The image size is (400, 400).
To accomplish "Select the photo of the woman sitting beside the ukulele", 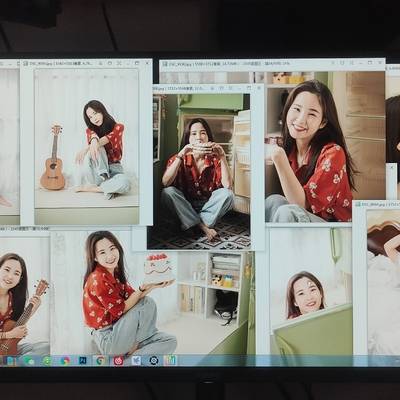I will (86, 147).
